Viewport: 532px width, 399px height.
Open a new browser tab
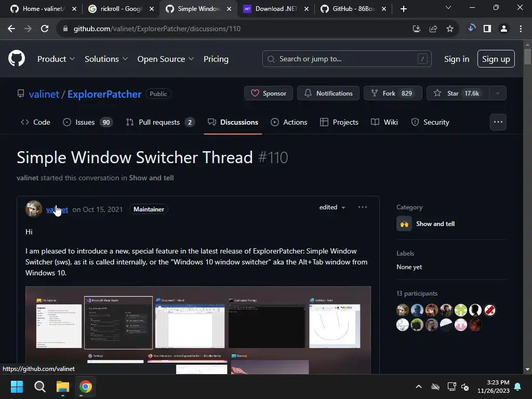[403, 9]
